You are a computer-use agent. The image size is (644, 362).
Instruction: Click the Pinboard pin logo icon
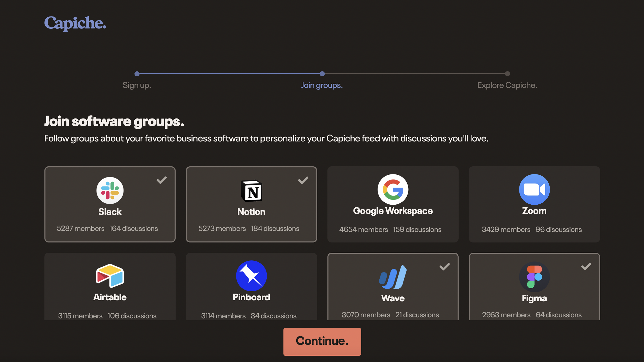(251, 276)
